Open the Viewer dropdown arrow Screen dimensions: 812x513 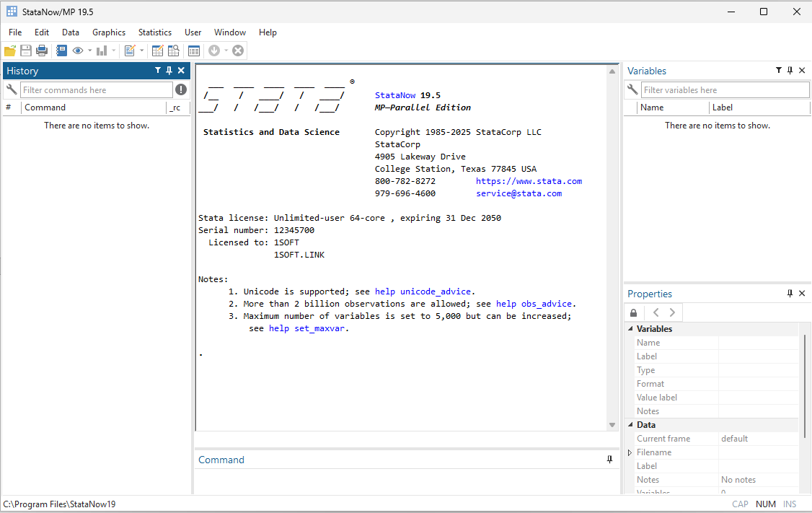(89, 51)
